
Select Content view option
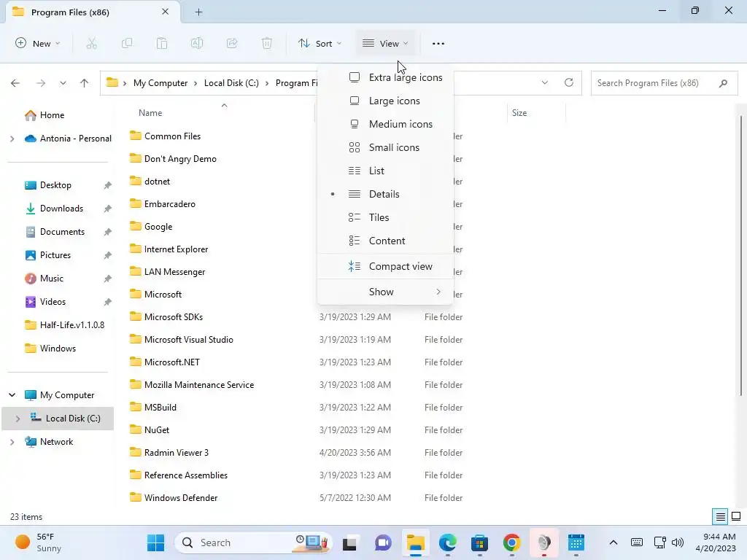click(385, 241)
